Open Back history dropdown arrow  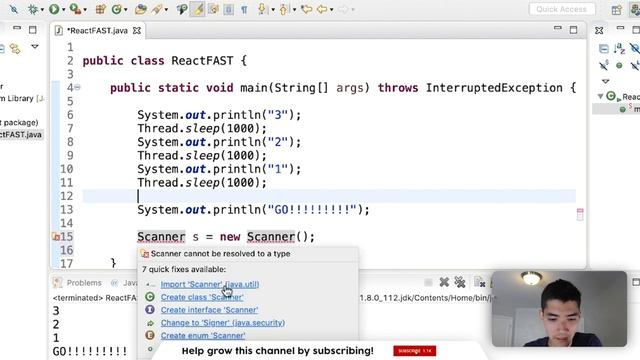point(331,9)
